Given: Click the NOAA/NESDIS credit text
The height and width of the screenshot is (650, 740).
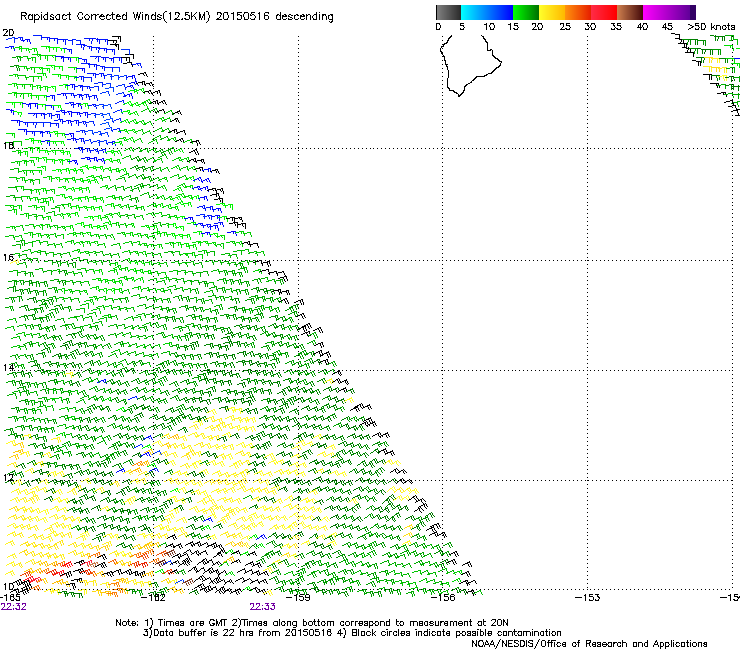Looking at the screenshot, I should point(589,644).
